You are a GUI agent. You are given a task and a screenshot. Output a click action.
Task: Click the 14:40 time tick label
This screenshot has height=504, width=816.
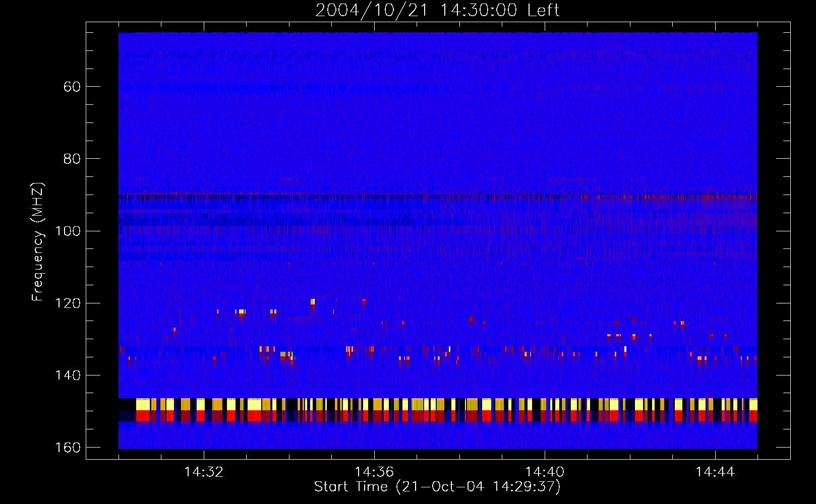click(x=545, y=472)
